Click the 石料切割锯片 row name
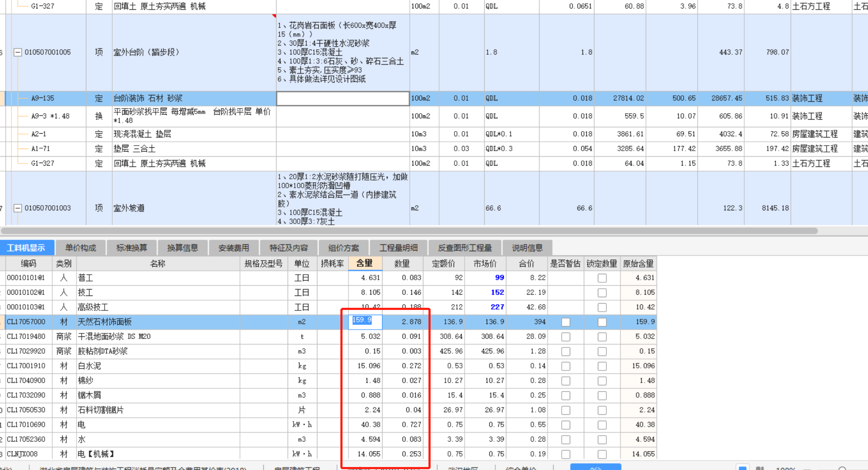This screenshot has height=470, width=868. pyautogui.click(x=101, y=410)
